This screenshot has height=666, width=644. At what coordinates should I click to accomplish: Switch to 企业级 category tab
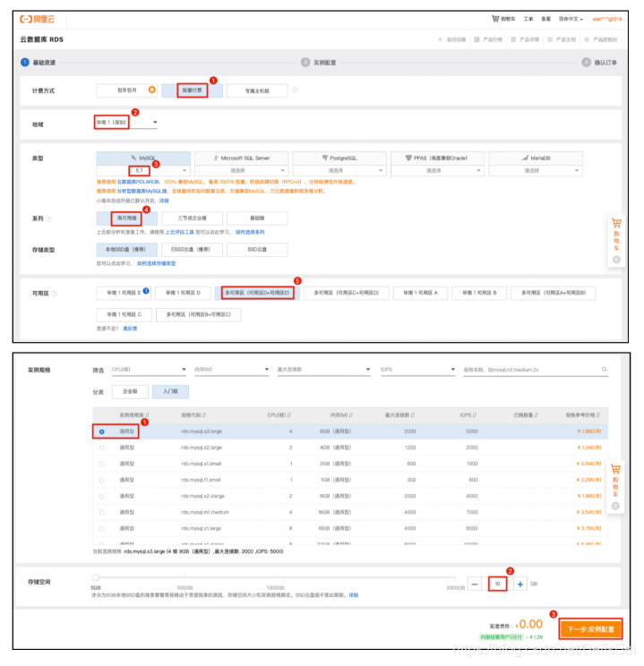click(130, 391)
